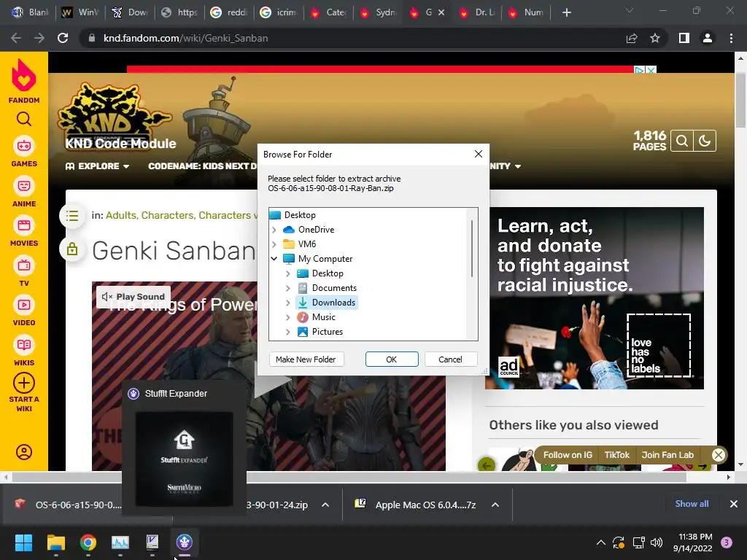Expand the Music folder node

coord(287,317)
